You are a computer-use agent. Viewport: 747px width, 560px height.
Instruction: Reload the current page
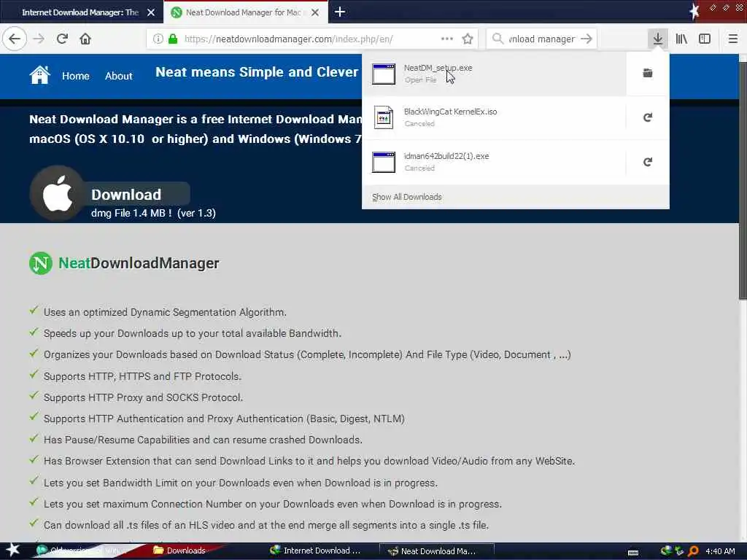(x=62, y=39)
